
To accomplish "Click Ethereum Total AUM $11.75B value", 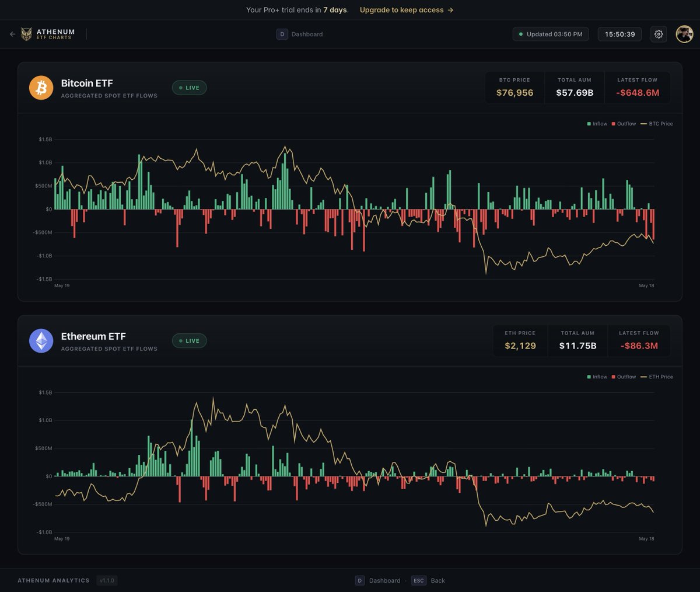I will pos(577,346).
